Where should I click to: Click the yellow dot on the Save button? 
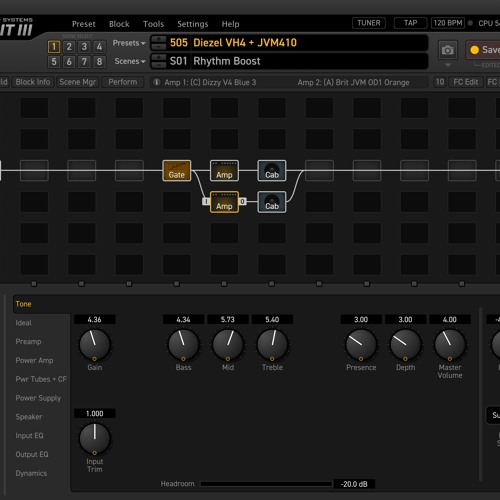coord(474,50)
